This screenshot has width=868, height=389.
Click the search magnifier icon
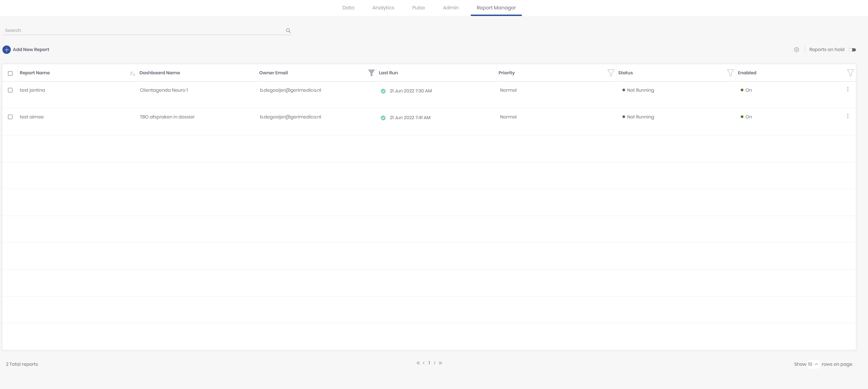tap(288, 31)
